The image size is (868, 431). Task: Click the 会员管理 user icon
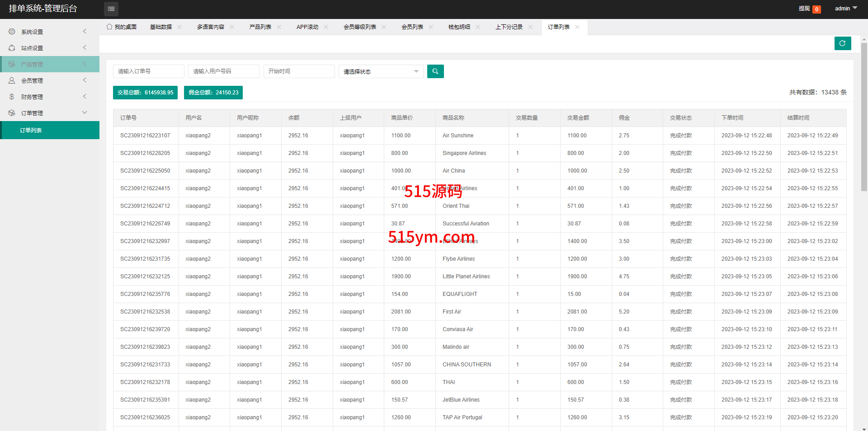click(x=12, y=80)
